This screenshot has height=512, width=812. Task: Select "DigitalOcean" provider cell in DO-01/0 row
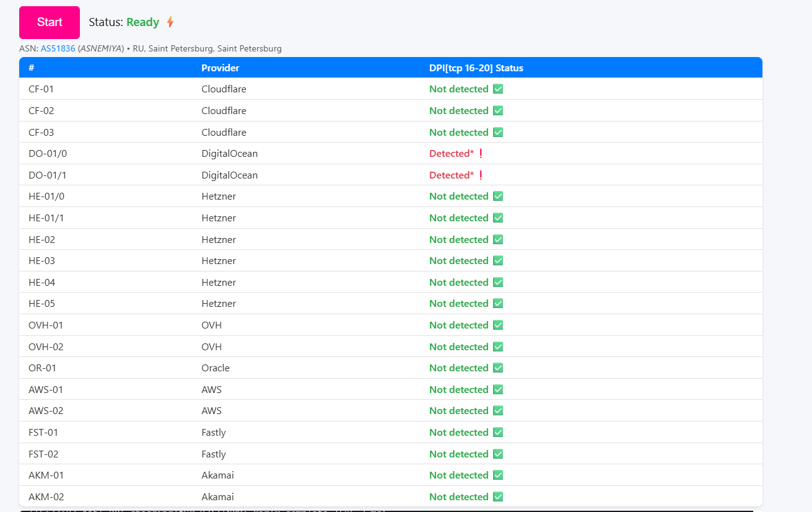tap(230, 154)
